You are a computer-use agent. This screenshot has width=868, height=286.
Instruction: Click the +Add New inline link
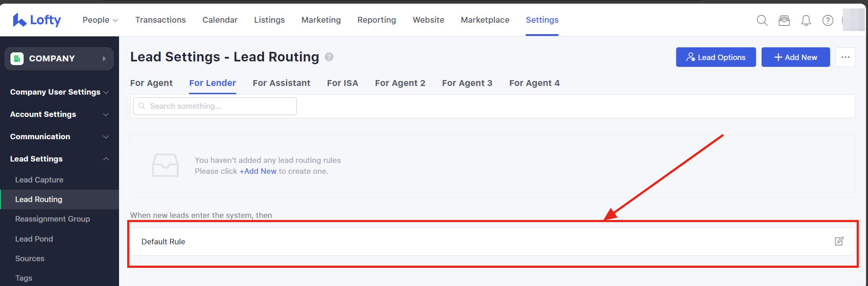click(258, 171)
